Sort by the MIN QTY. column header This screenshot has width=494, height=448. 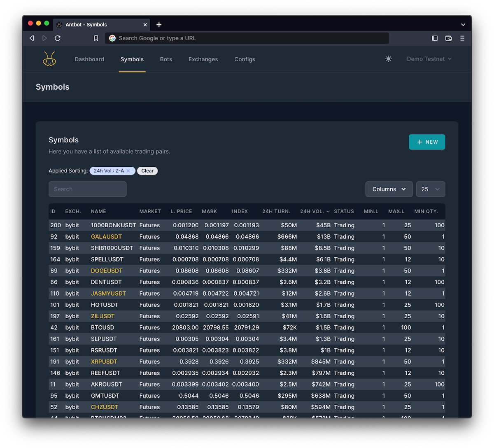pos(426,211)
